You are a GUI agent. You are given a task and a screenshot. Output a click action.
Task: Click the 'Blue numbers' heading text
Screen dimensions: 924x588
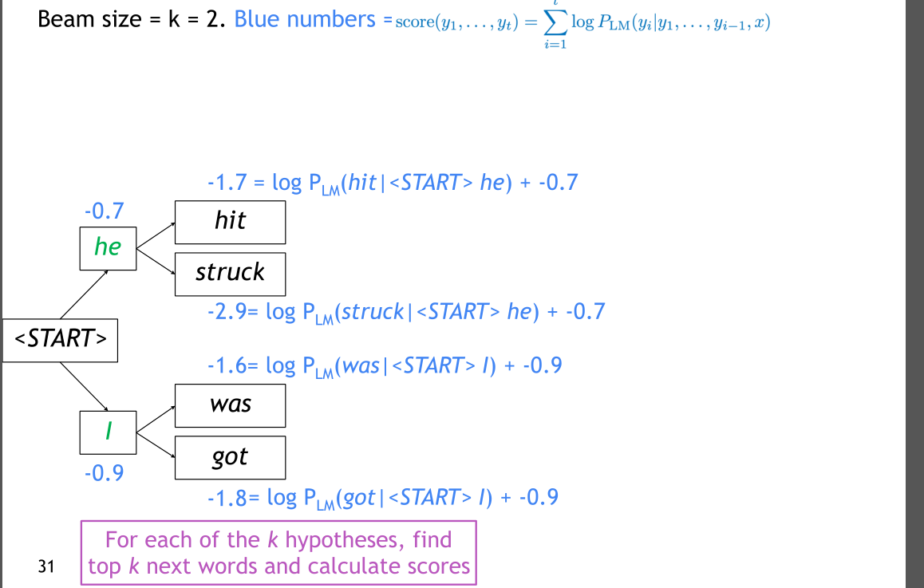[x=305, y=19]
